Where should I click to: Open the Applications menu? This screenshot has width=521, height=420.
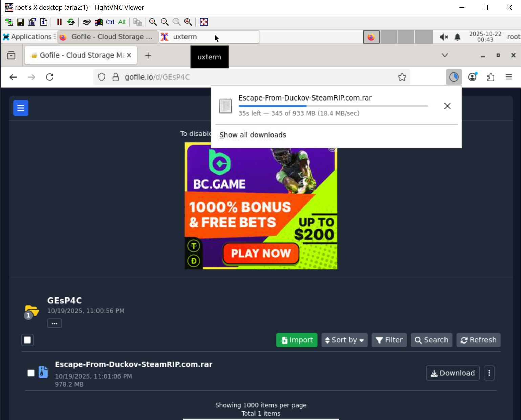tap(28, 37)
